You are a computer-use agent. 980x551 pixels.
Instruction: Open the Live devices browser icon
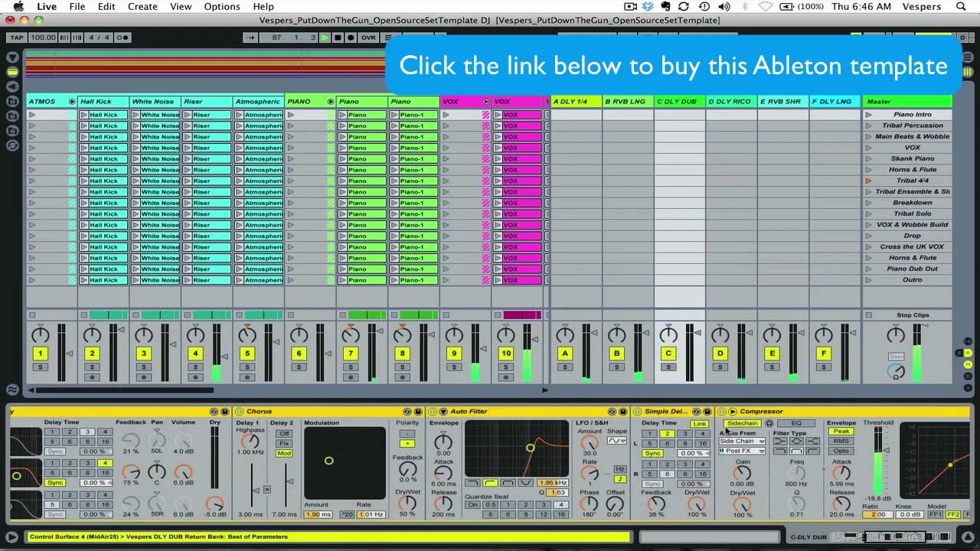(12, 72)
